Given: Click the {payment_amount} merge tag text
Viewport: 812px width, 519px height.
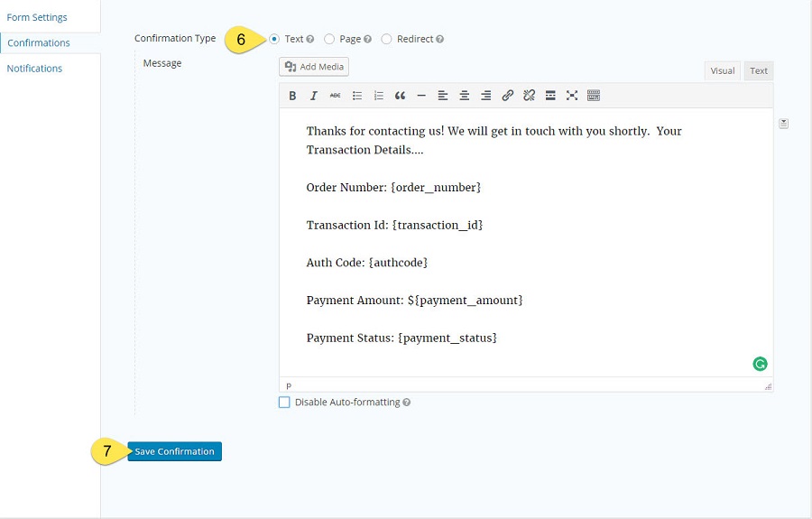Looking at the screenshot, I should (469, 301).
